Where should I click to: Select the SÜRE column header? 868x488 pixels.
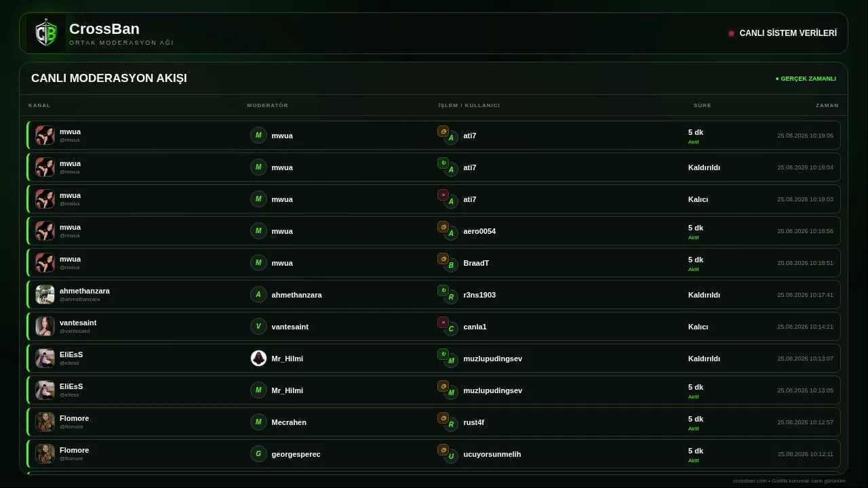click(703, 106)
